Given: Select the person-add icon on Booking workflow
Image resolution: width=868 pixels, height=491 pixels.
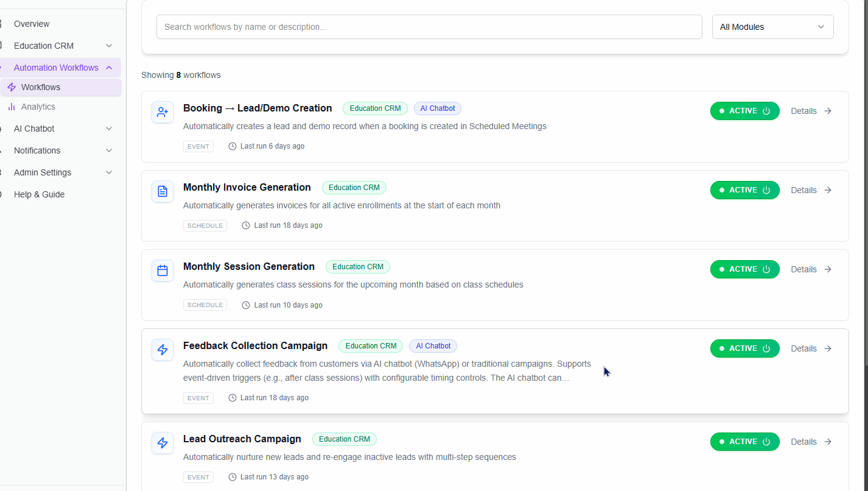Looking at the screenshot, I should [162, 112].
